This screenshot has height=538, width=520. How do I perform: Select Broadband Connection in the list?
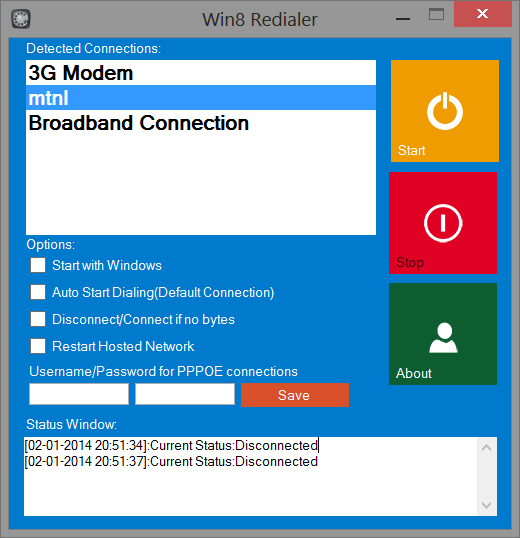coord(201,122)
